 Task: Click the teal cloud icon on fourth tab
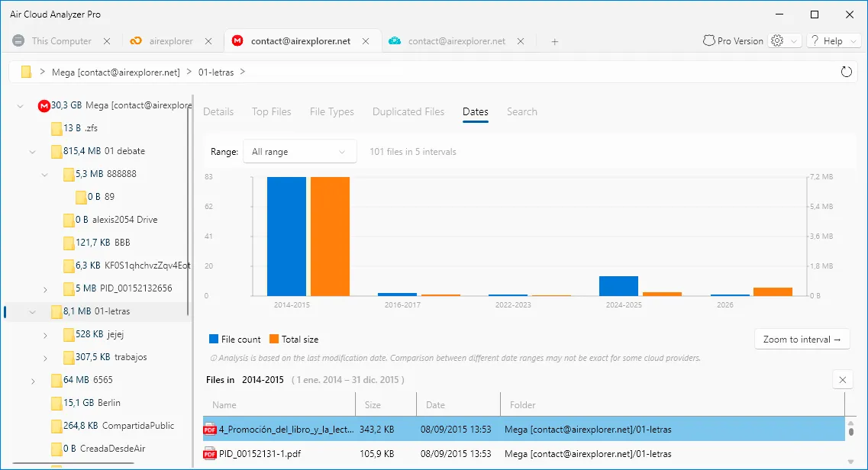click(395, 41)
